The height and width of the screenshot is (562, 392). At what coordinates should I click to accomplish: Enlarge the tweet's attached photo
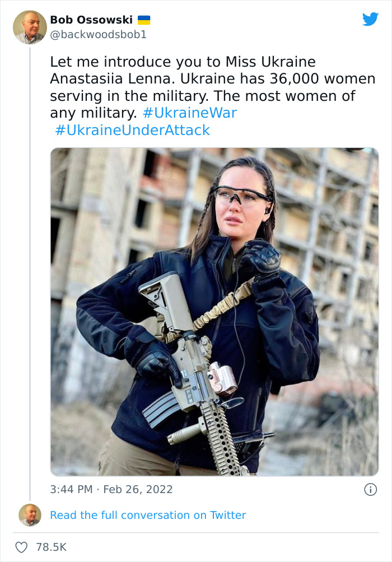pos(214,312)
